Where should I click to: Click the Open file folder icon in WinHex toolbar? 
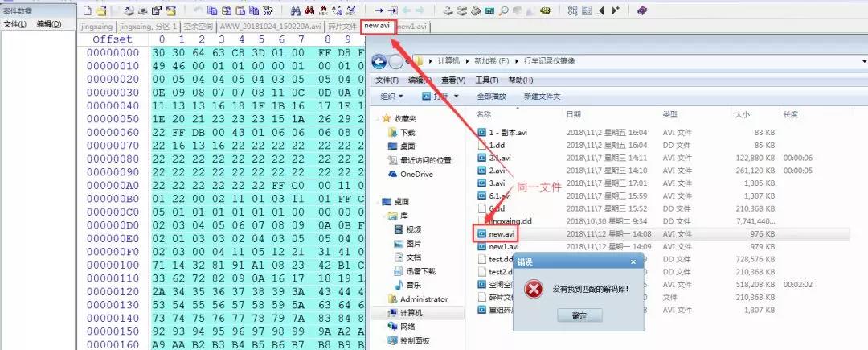click(100, 10)
